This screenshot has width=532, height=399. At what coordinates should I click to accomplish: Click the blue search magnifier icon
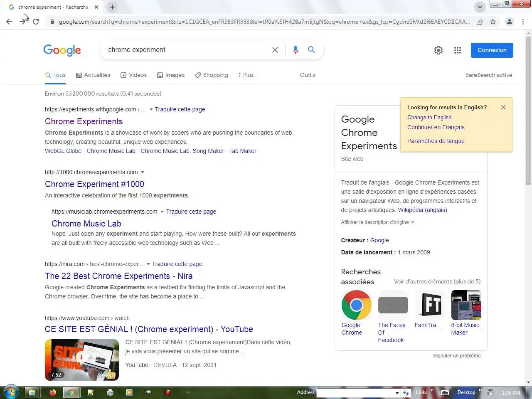tap(311, 50)
